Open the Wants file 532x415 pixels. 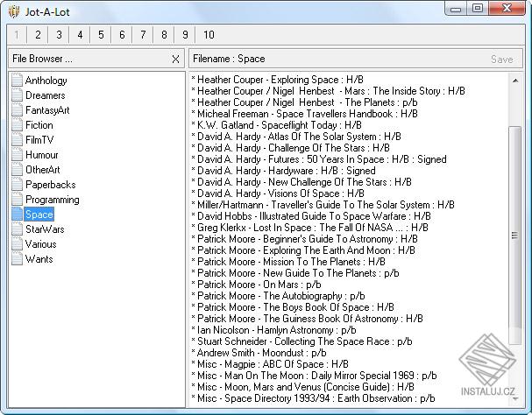(39, 259)
